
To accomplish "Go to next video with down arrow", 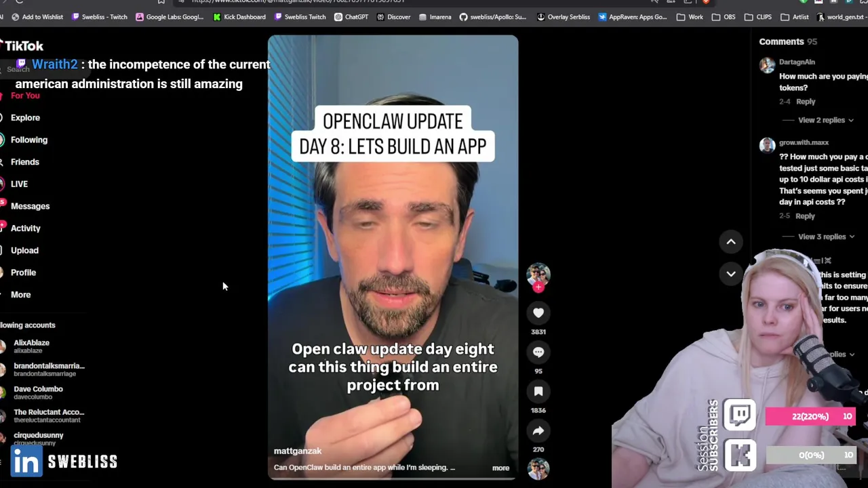I will (731, 274).
